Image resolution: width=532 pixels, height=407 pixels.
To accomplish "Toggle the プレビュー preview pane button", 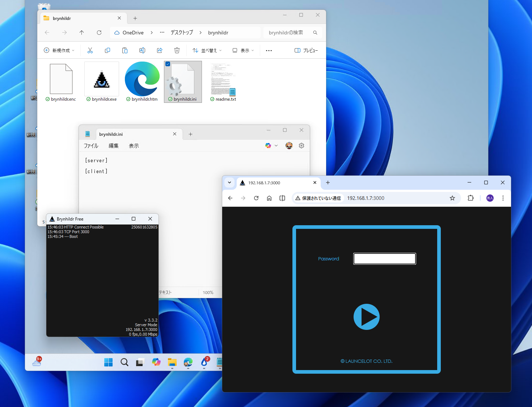I will pyautogui.click(x=306, y=50).
